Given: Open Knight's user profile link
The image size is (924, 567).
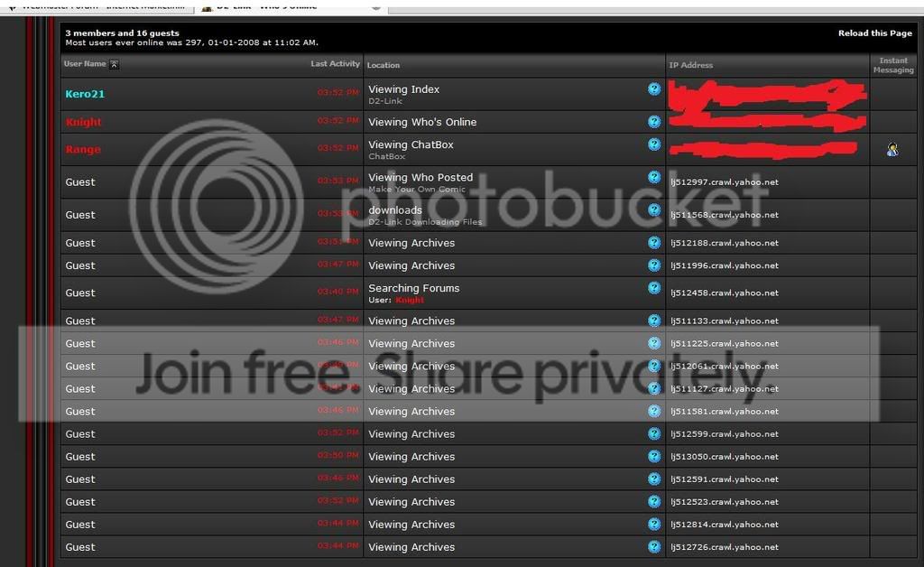Looking at the screenshot, I should 83,122.
